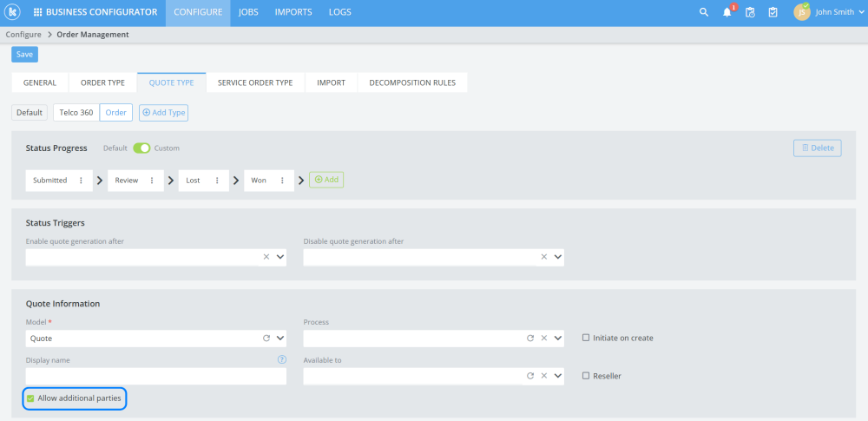Refresh the Available to field options
The image size is (868, 421).
tap(529, 376)
